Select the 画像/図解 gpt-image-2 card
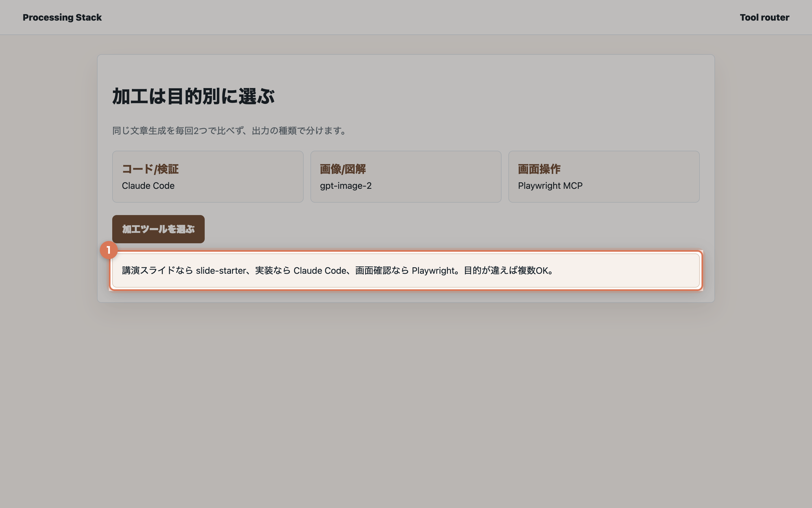 coord(406,177)
